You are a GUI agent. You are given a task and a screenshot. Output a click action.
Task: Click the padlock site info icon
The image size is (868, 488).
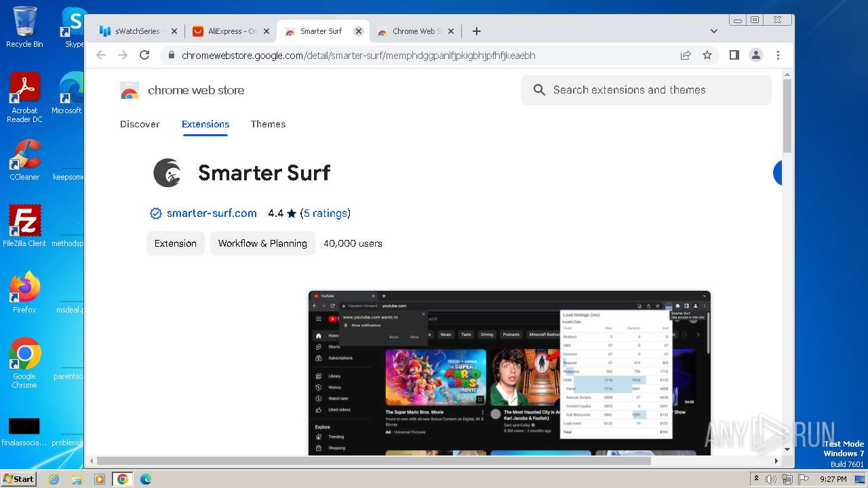172,56
